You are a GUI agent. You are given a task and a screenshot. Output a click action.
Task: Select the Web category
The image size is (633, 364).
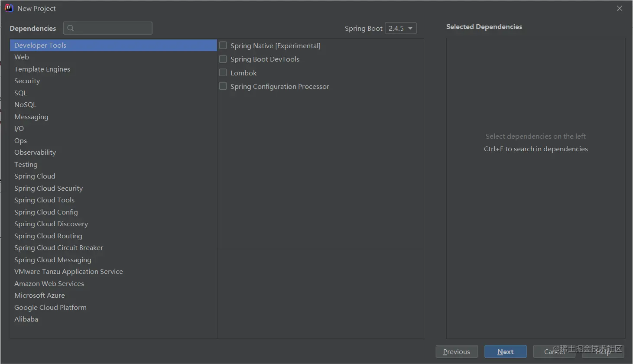(114, 57)
